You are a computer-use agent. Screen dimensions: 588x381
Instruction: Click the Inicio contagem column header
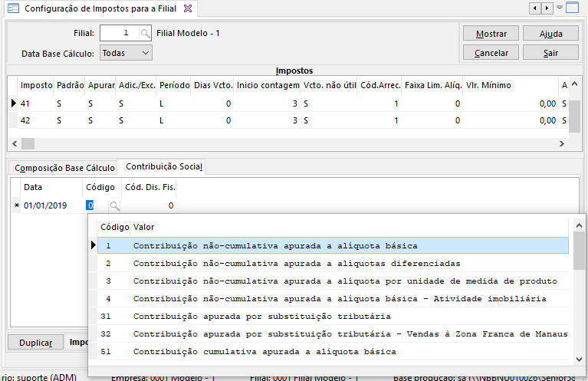(268, 85)
